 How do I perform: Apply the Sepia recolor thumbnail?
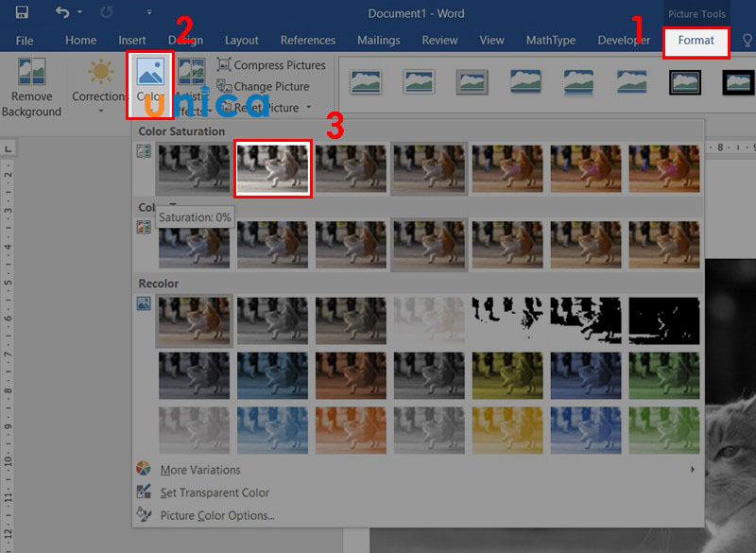pos(351,320)
